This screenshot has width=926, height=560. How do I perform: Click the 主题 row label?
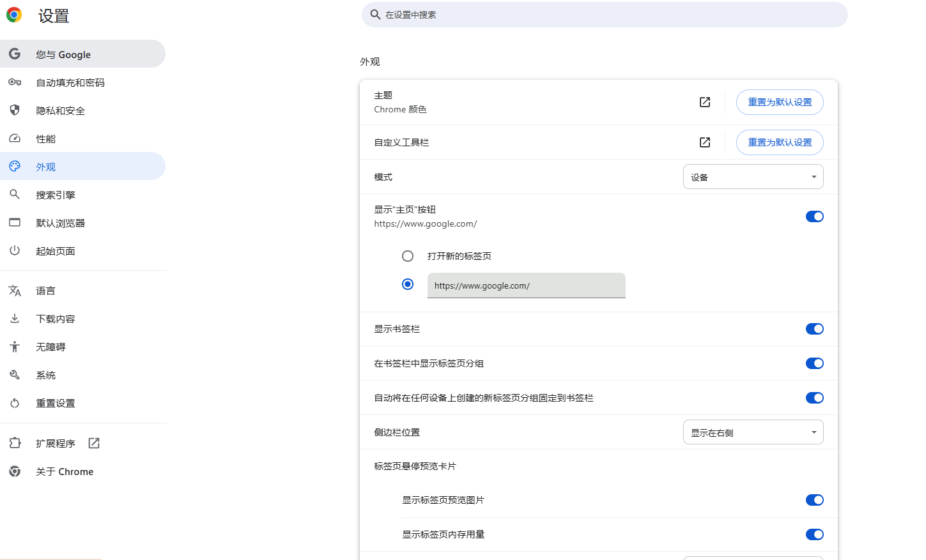pyautogui.click(x=383, y=95)
